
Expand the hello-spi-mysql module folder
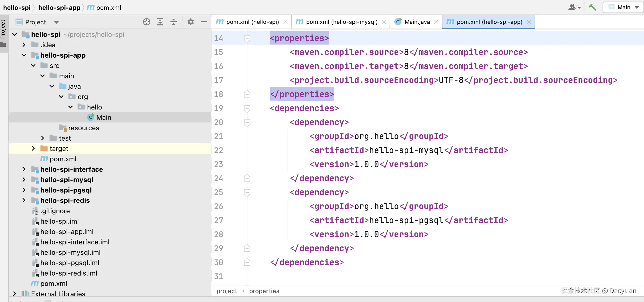click(x=24, y=180)
